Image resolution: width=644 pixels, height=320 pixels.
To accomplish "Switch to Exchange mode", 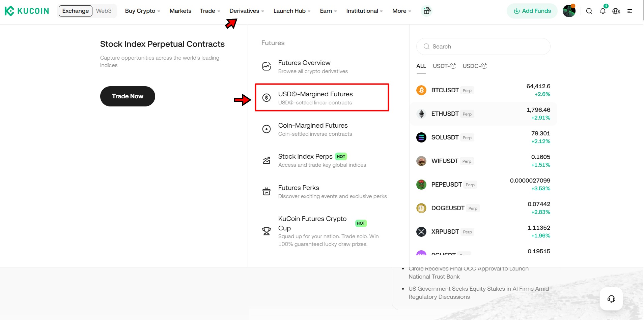I will point(76,11).
